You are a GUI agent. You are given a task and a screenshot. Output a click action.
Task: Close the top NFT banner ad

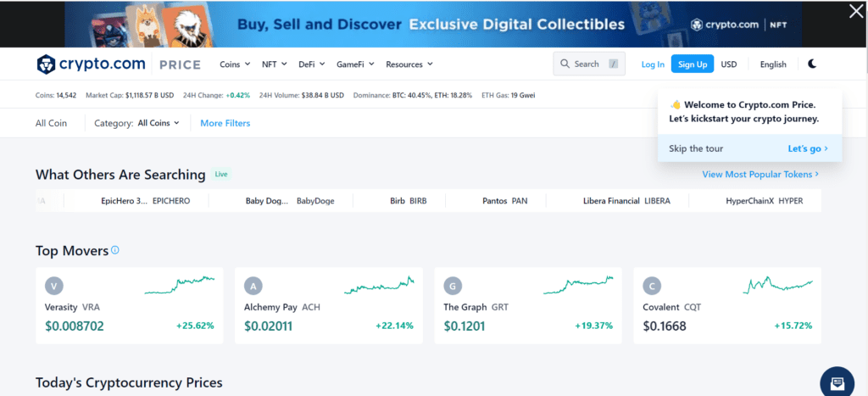tap(856, 11)
